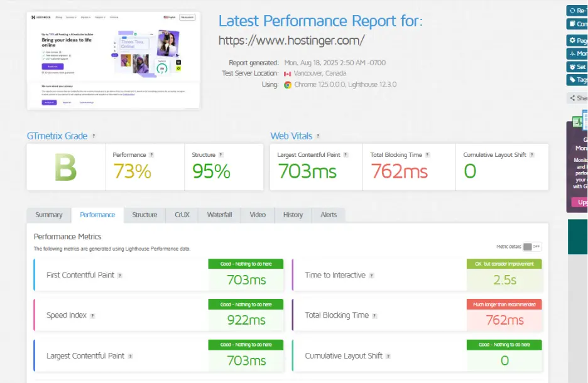Click help icon on the Total Blocking Time metric row
Image resolution: width=588 pixels, height=383 pixels.
pos(374,316)
